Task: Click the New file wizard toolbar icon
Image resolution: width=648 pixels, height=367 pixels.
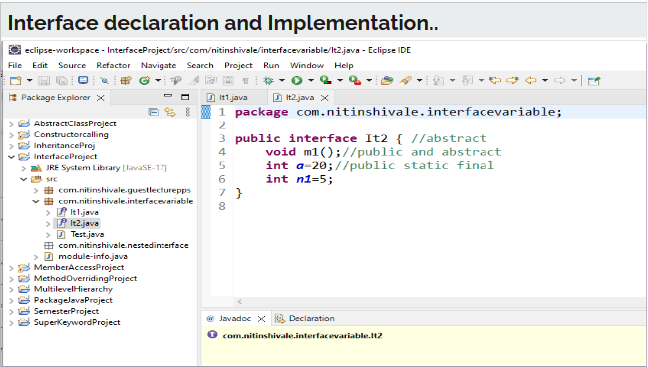Action: click(16, 81)
